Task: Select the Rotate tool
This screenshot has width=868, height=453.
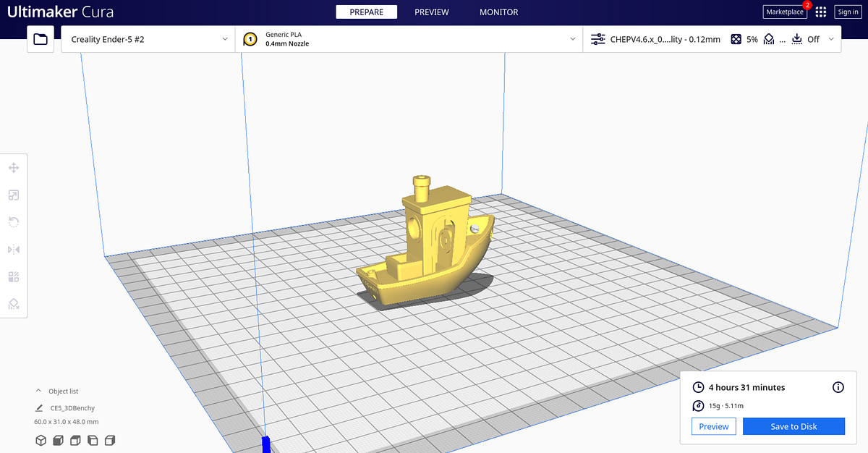Action: point(14,221)
